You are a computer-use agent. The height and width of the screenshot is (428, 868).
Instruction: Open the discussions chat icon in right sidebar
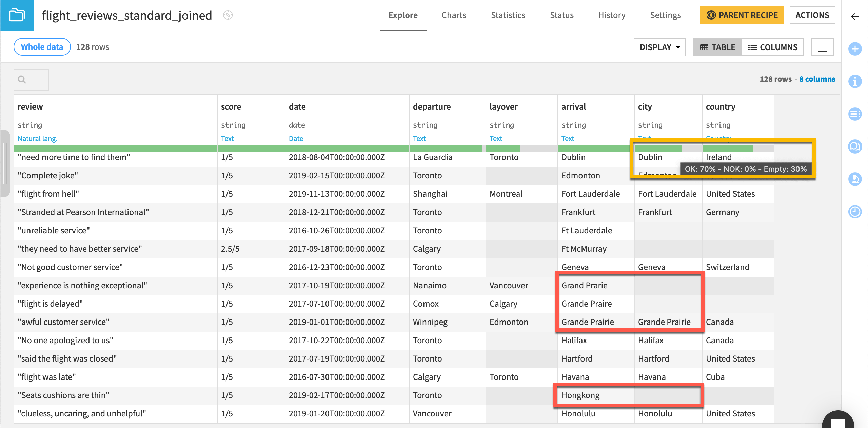coord(855,147)
